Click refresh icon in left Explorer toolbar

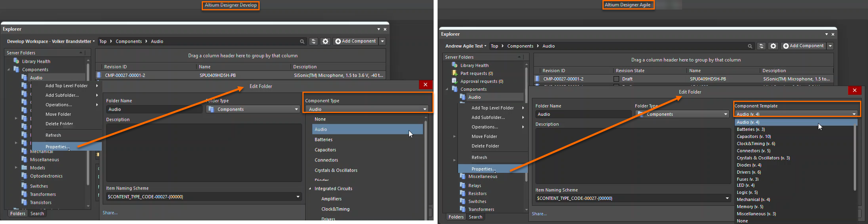pyautogui.click(x=314, y=41)
